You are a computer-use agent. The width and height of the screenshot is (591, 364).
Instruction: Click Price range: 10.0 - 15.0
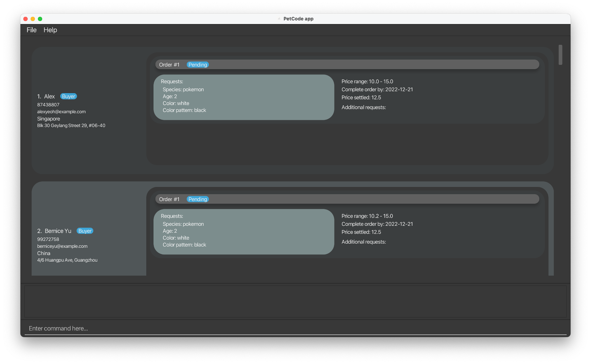367,82
